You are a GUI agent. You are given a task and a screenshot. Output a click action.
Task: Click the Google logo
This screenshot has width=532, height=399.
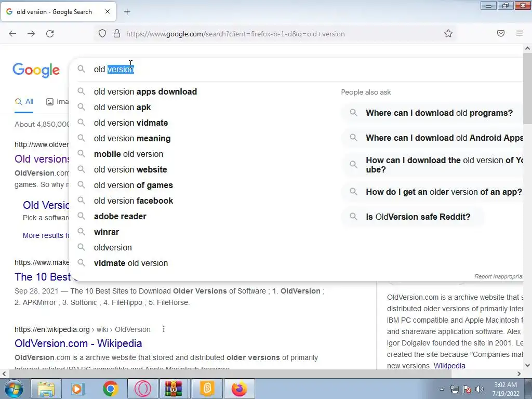pyautogui.click(x=36, y=70)
